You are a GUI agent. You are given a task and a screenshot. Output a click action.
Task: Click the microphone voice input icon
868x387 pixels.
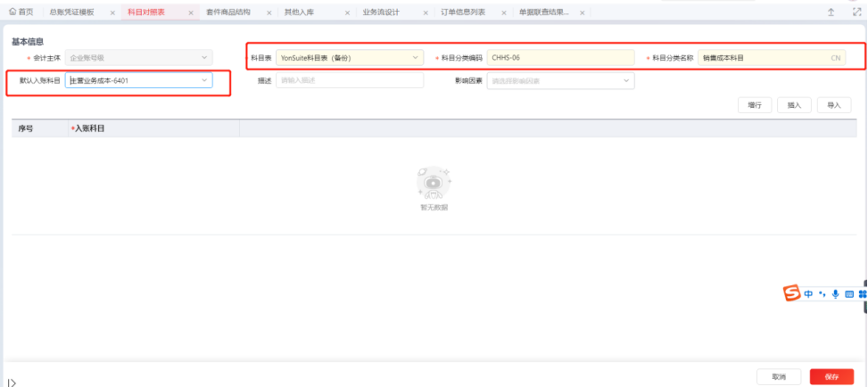835,294
